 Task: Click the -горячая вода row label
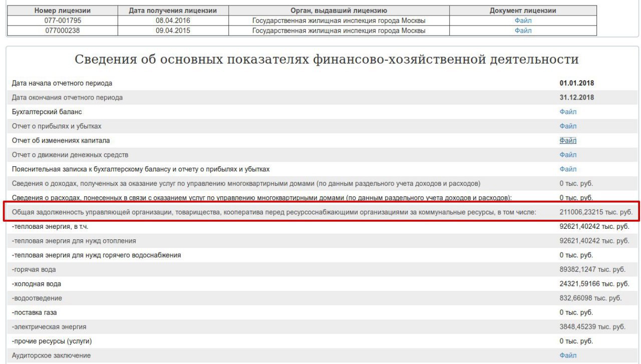coord(34,269)
